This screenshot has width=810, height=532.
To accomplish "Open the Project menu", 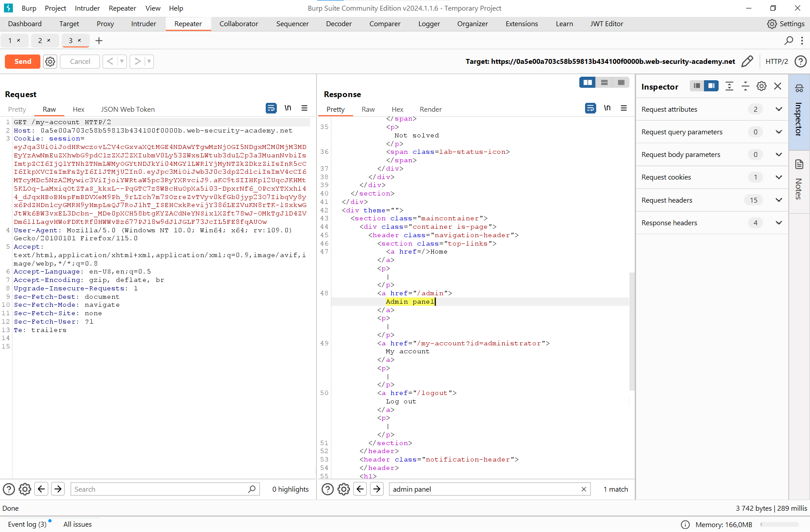I will pos(55,8).
